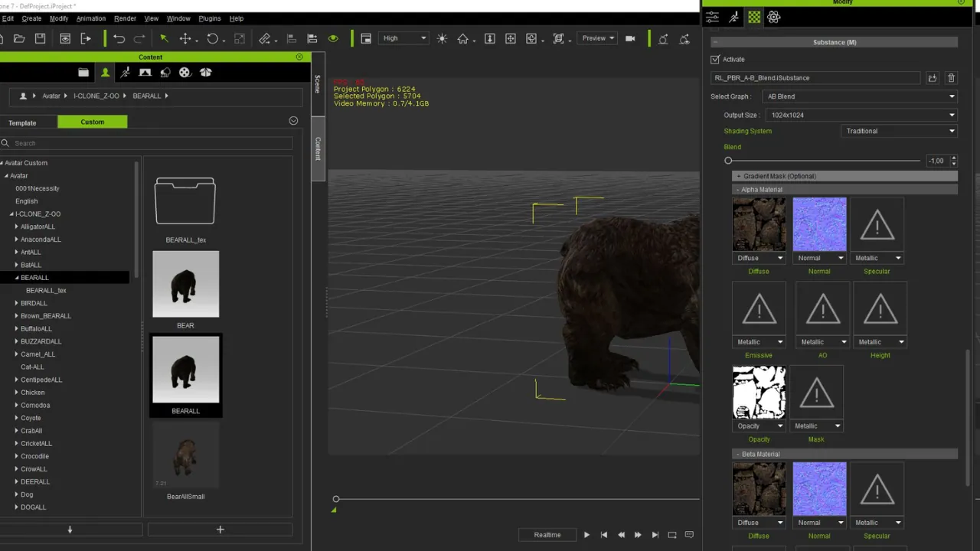Open the Select Graph dropdown AB Blend

click(x=860, y=96)
